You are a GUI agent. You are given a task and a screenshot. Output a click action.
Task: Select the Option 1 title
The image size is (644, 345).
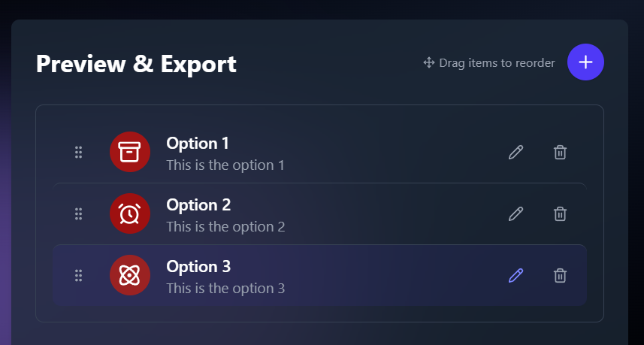[198, 144]
